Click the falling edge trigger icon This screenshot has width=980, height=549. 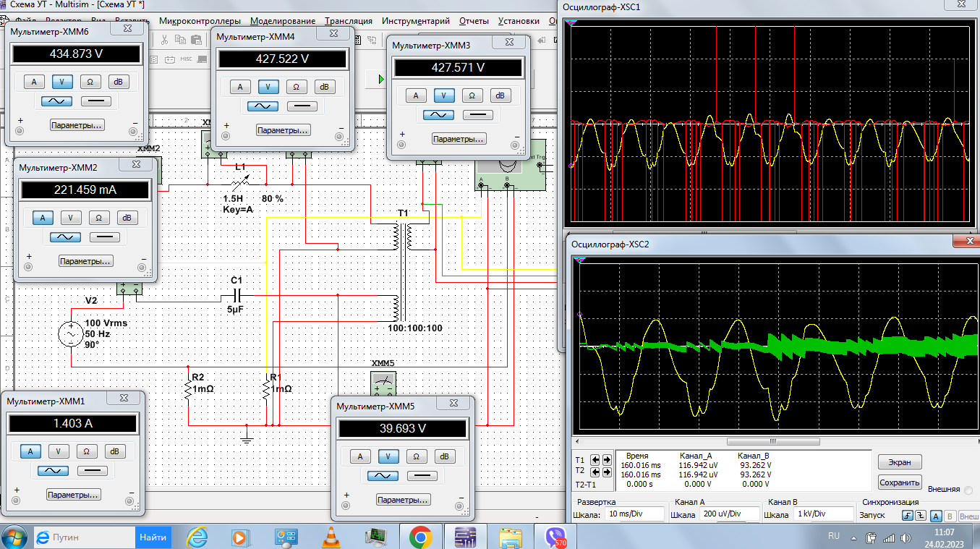[921, 516]
